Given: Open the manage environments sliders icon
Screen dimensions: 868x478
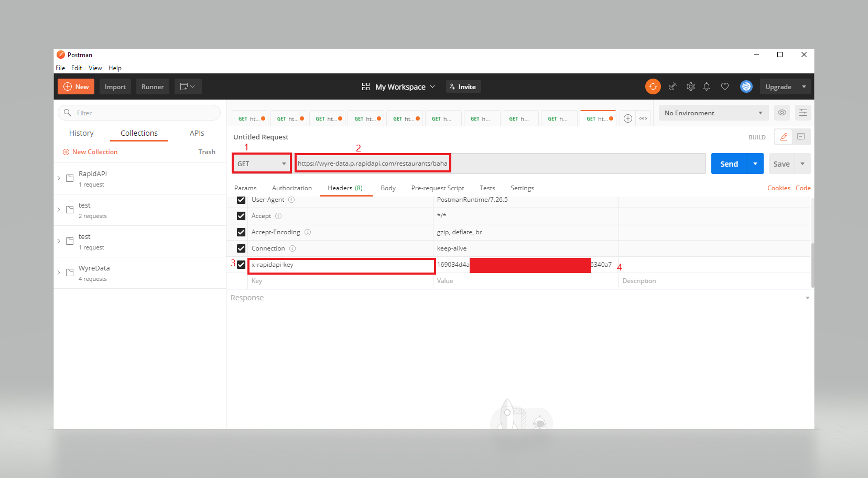Looking at the screenshot, I should click(803, 113).
